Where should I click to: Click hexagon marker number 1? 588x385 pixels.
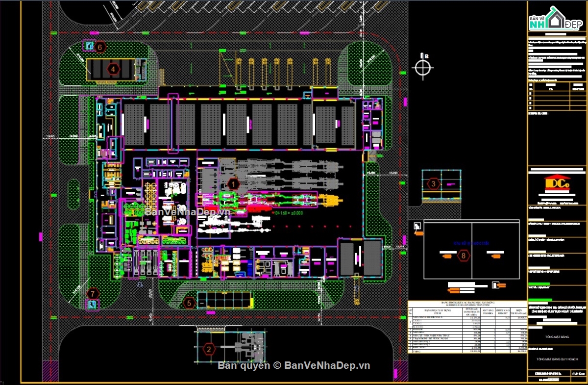[x=234, y=184]
